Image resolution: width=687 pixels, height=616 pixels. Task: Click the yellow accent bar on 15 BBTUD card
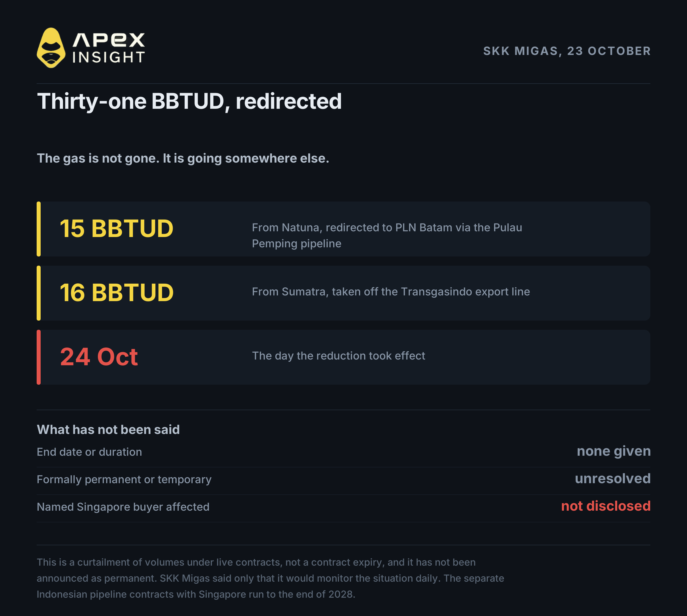[x=39, y=229]
